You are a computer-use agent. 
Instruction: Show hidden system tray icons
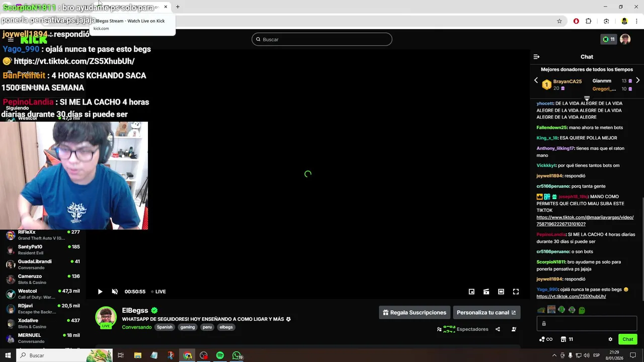[x=554, y=355]
